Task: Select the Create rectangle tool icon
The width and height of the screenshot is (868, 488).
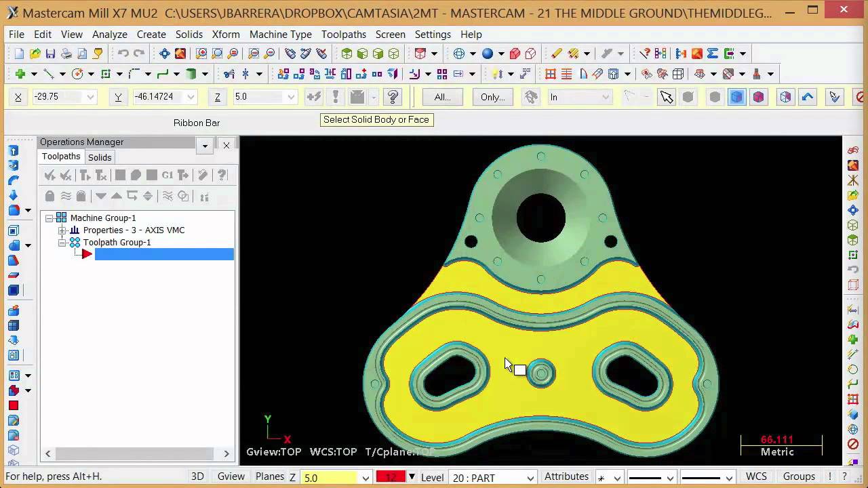Action: pyautogui.click(x=106, y=74)
